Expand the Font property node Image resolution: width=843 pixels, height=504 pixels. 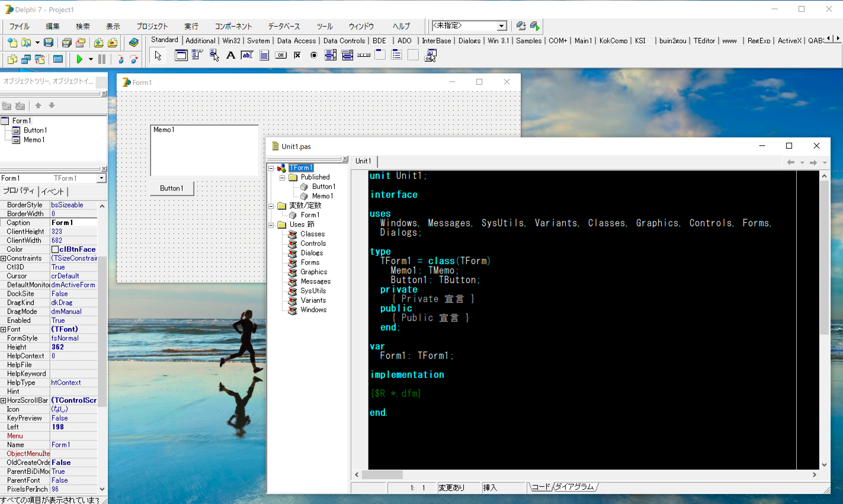click(x=3, y=329)
